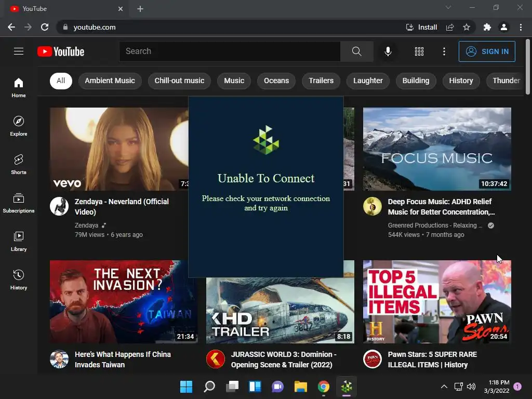Screen dimensions: 532x399
Task: Select the All filter chip
Action: pos(61,81)
